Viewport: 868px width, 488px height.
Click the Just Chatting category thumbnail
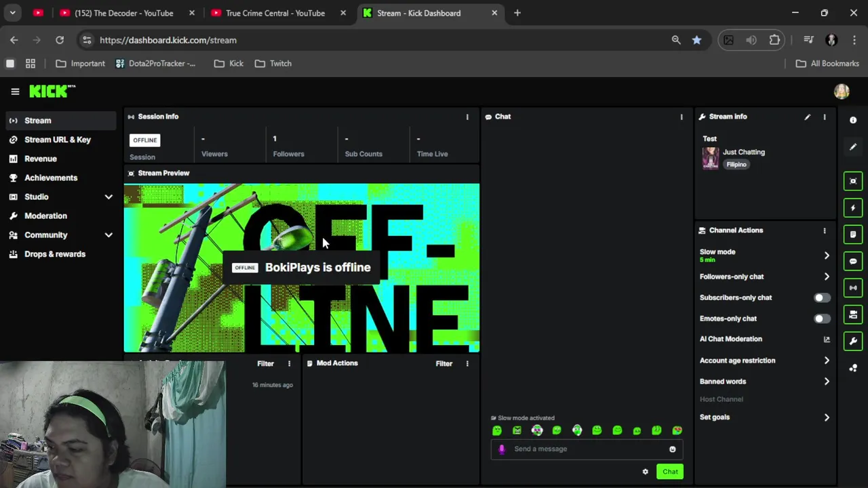pos(710,158)
